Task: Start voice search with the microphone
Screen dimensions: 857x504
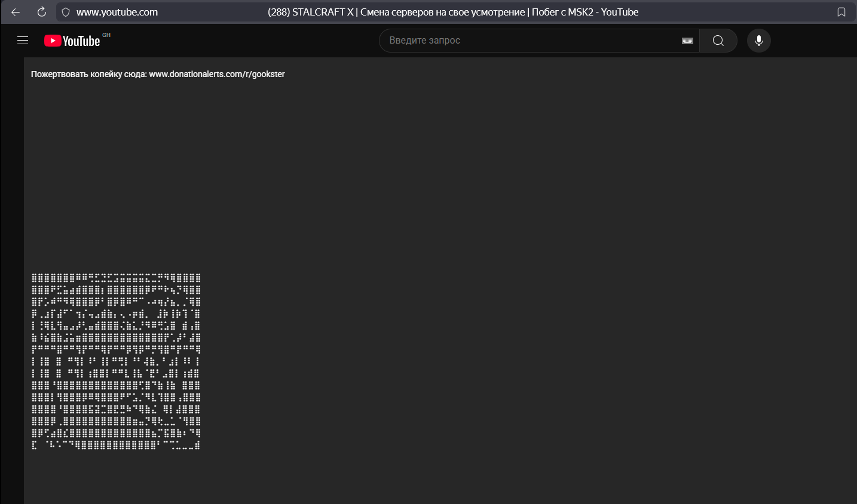Action: coord(758,41)
